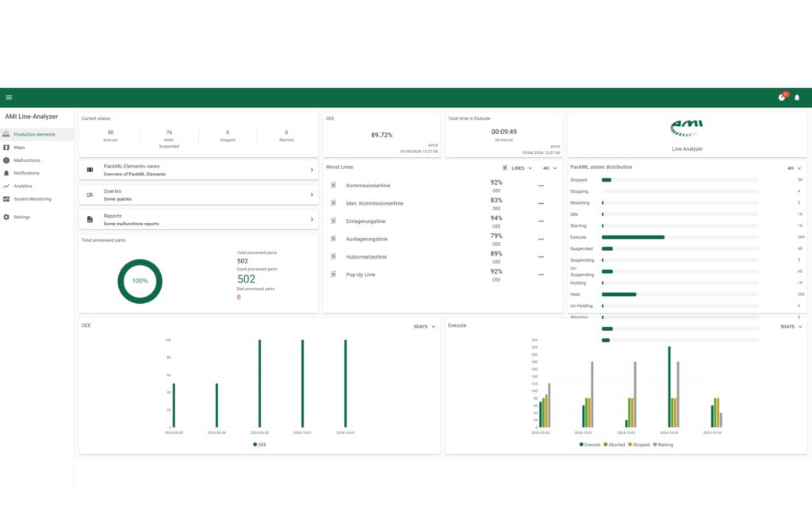Viewport: 812px width, 526px height.
Task: Click the Analytics line-chart icon
Action: (x=6, y=186)
